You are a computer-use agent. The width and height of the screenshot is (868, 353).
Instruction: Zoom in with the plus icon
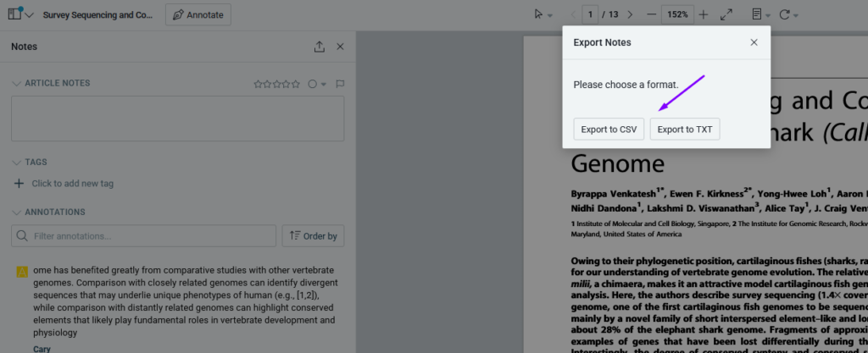[x=704, y=14]
